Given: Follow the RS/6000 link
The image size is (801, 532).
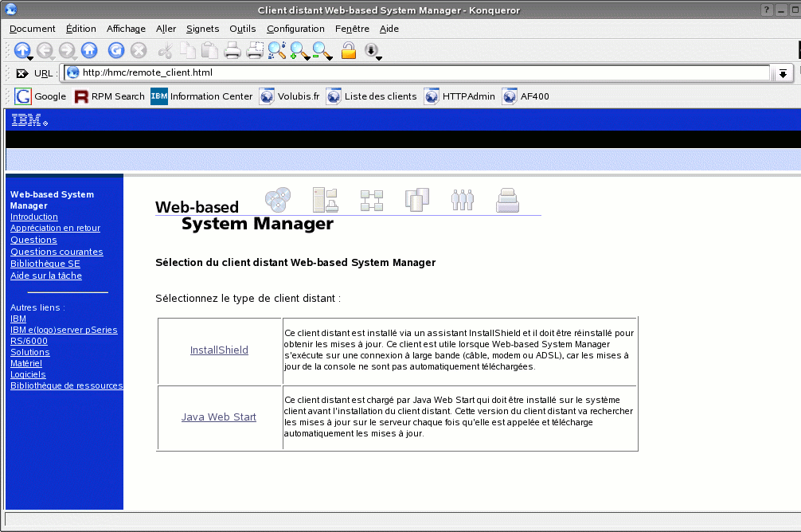Looking at the screenshot, I should [x=29, y=341].
